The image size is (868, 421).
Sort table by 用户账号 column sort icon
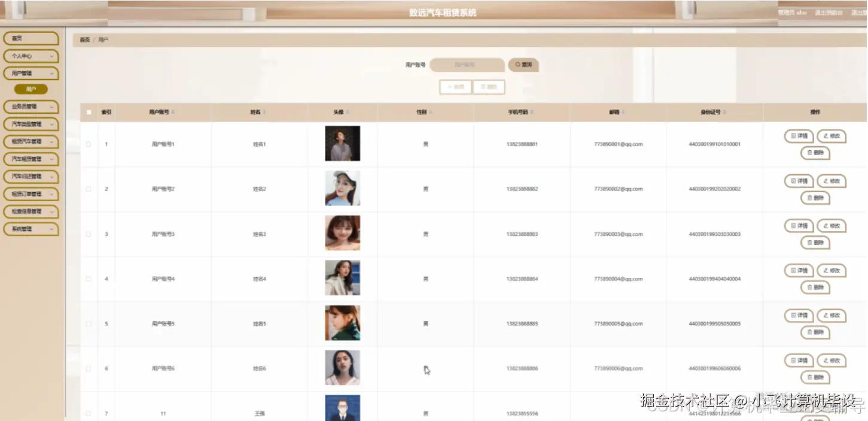(173, 113)
